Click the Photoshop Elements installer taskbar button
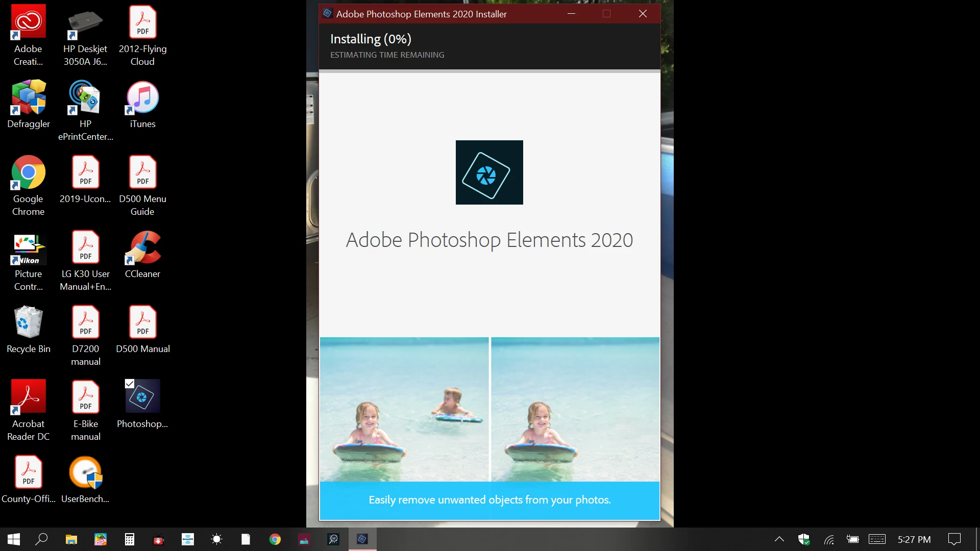 point(362,539)
